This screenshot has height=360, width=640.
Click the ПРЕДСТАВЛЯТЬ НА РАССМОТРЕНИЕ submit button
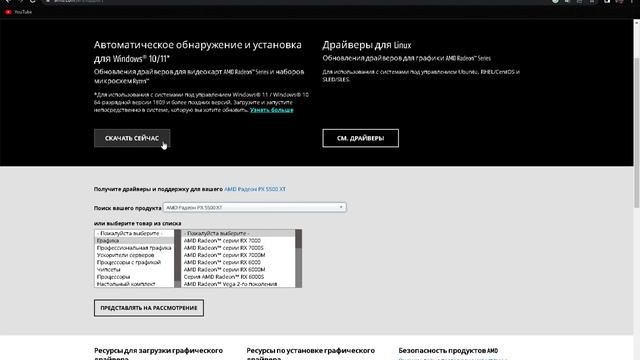149,308
